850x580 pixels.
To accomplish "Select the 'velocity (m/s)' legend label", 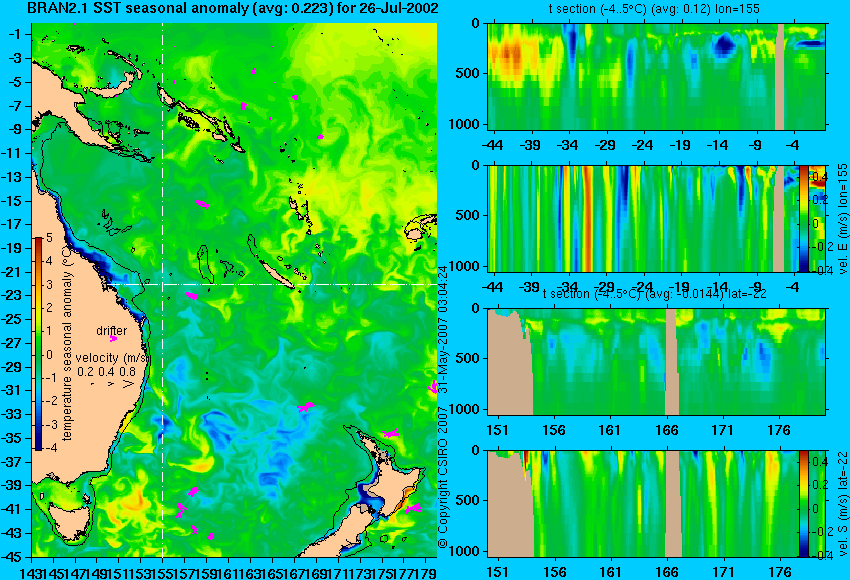I will click(x=112, y=358).
